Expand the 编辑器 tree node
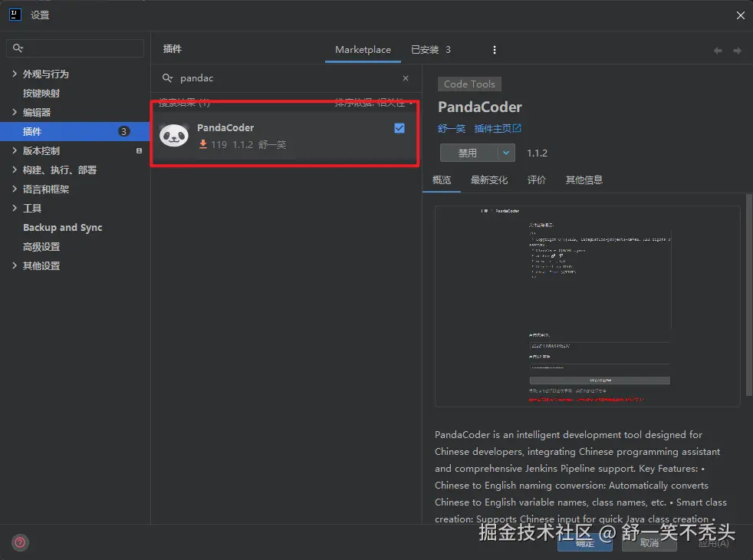The width and height of the screenshot is (753, 560). (14, 112)
